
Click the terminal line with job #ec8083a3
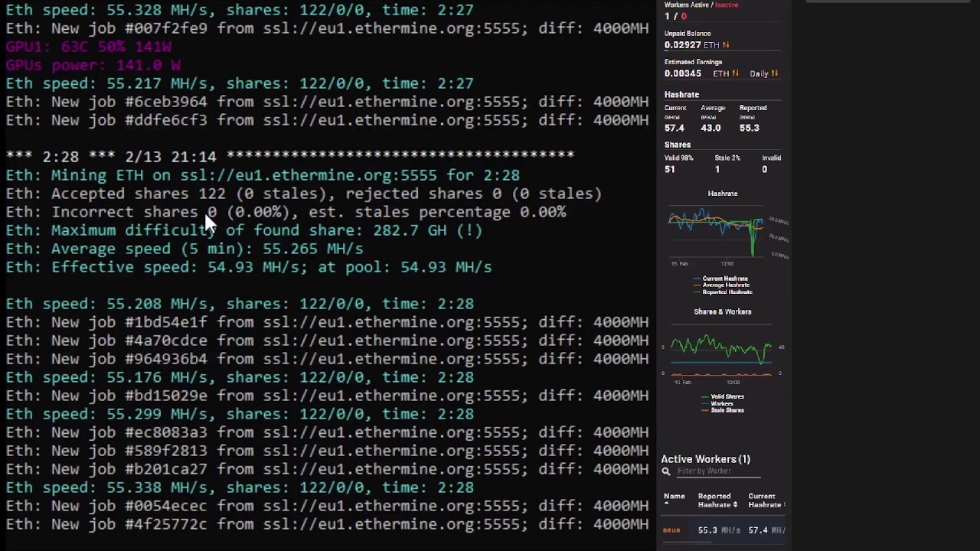click(x=327, y=432)
